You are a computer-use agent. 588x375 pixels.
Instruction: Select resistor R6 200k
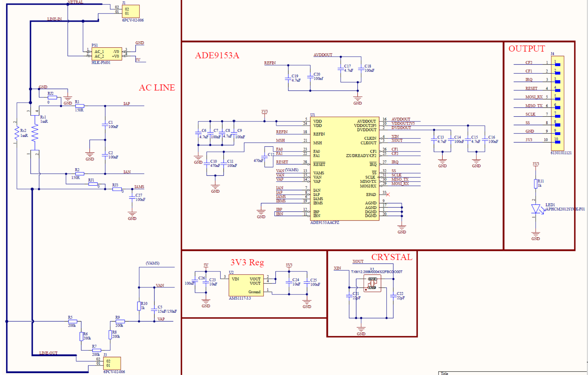pyautogui.click(x=81, y=336)
